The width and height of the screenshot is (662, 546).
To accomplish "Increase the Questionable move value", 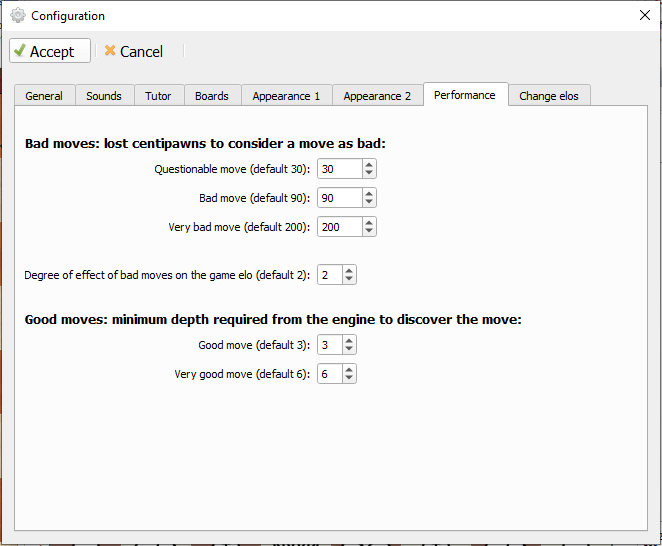I will click(369, 165).
